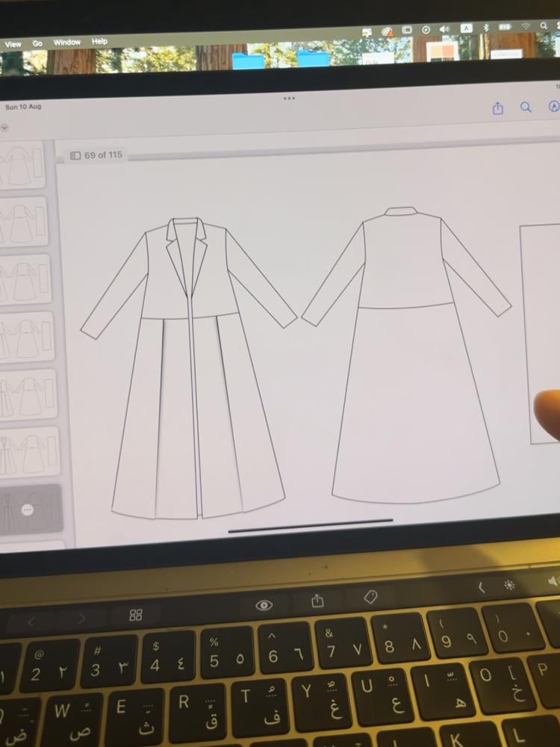The height and width of the screenshot is (747, 560).
Task: Open the Window menu
Action: click(66, 43)
